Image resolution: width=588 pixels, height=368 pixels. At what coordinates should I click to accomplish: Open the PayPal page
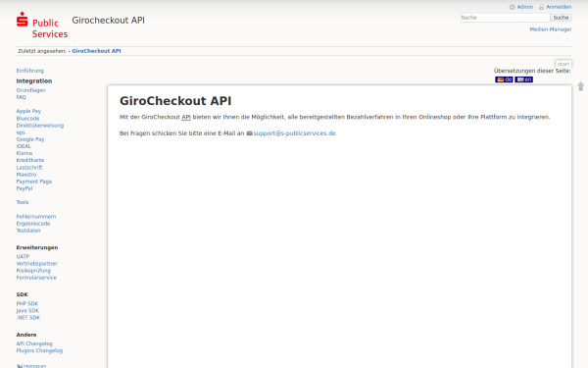(24, 188)
